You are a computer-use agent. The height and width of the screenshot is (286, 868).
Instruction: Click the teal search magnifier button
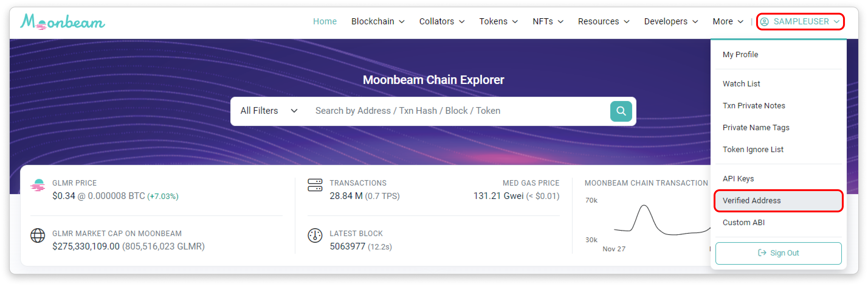(621, 111)
